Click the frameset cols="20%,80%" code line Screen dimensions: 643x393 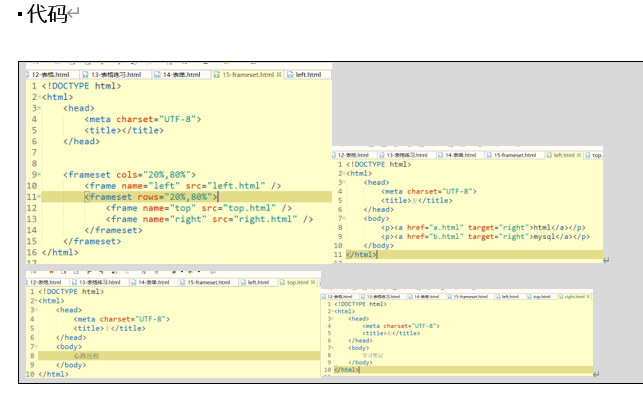(130, 175)
